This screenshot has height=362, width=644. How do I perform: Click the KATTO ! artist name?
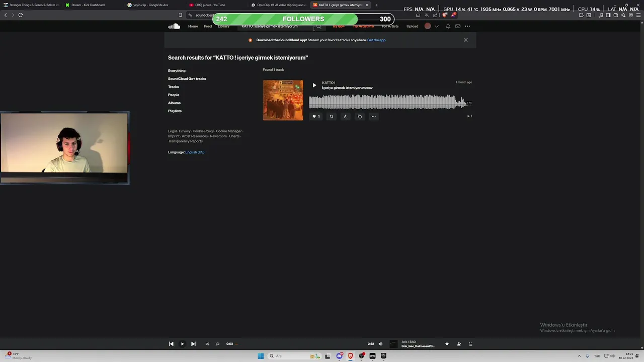329,83
